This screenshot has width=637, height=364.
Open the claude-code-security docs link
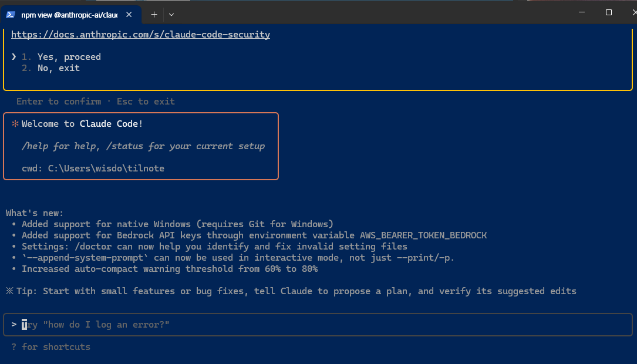tap(140, 35)
